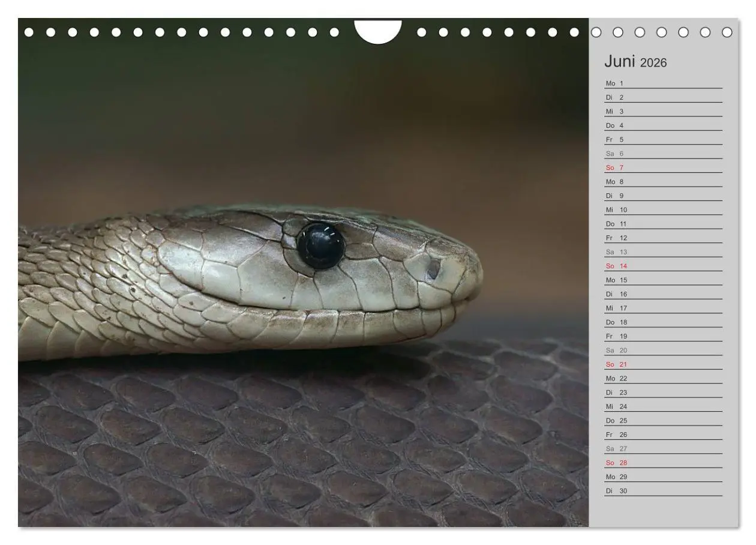756x545 pixels.
Task: Click the Mi 10 date line
Action: [663, 209]
